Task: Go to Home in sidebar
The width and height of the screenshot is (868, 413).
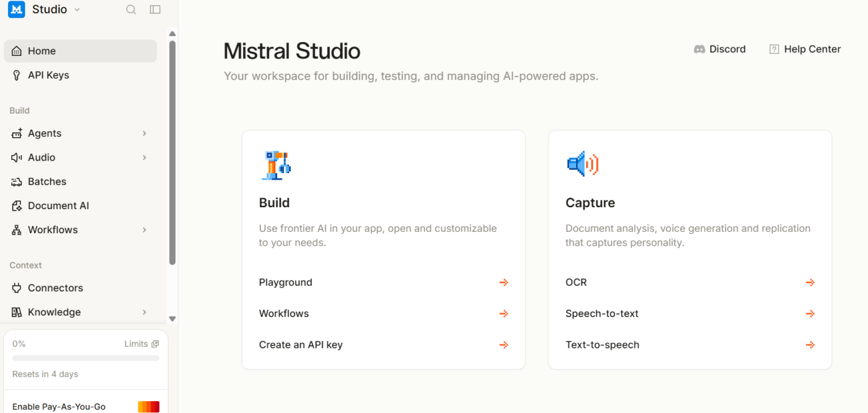Action: click(81, 51)
